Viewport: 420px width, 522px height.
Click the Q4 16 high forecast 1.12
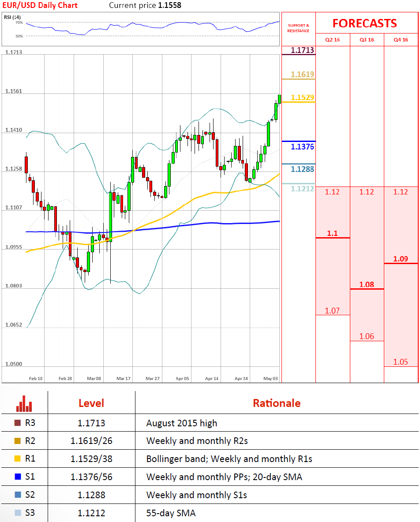401,192
